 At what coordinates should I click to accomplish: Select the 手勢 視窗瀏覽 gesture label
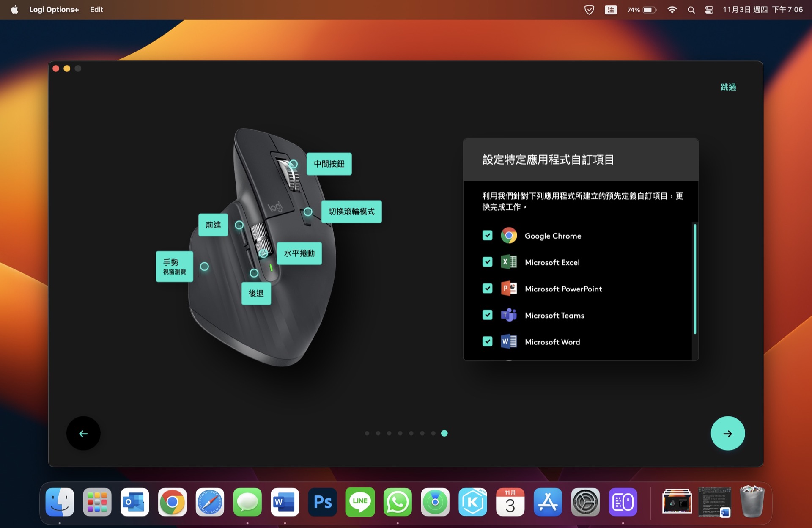pos(174,267)
